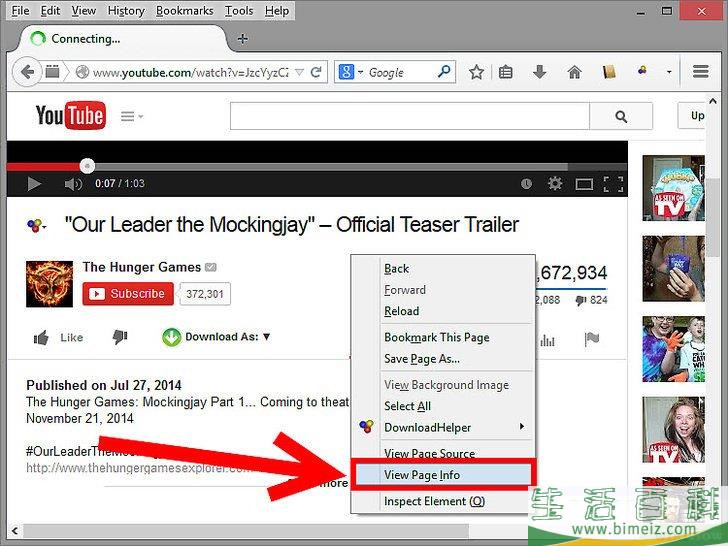The width and height of the screenshot is (728, 546).
Task: Open a new tab with plus button
Action: tap(242, 39)
